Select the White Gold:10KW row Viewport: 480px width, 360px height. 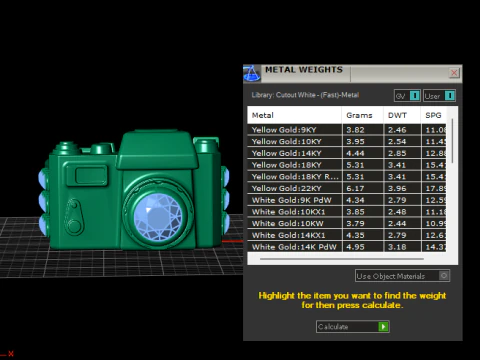click(347, 223)
